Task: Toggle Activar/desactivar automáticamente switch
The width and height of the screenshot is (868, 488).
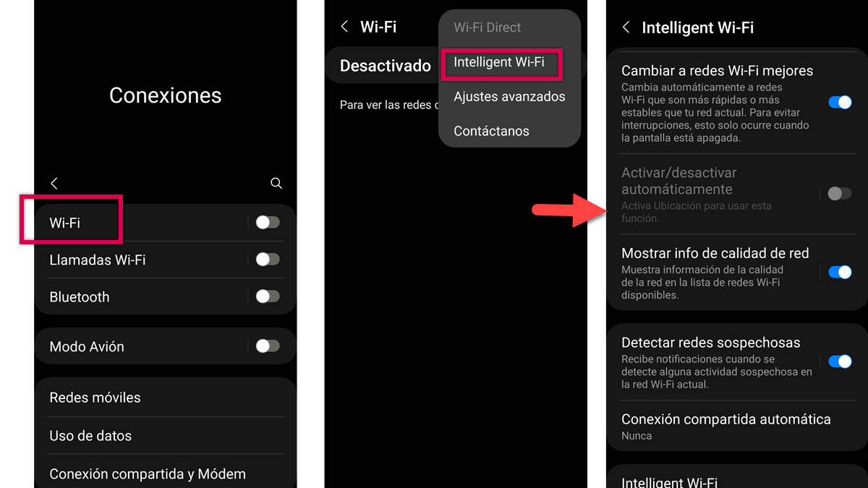Action: pyautogui.click(x=840, y=194)
